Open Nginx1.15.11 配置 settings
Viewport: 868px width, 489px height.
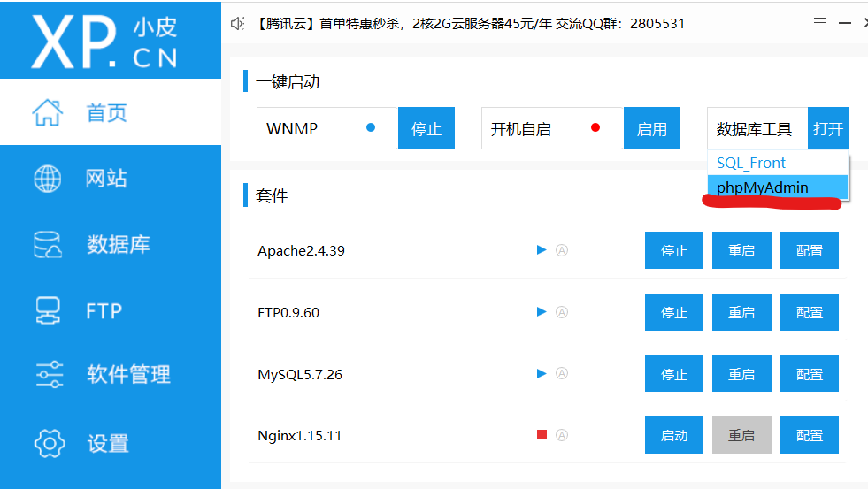(x=810, y=435)
